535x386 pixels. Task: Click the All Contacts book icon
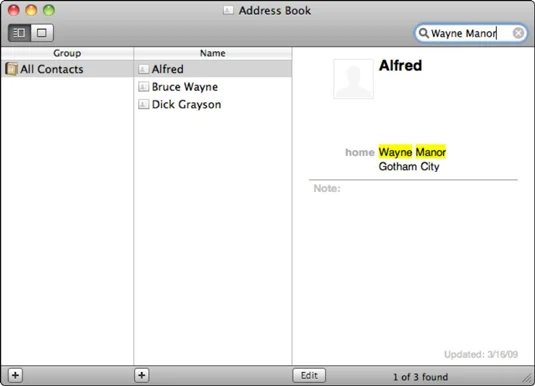11,69
